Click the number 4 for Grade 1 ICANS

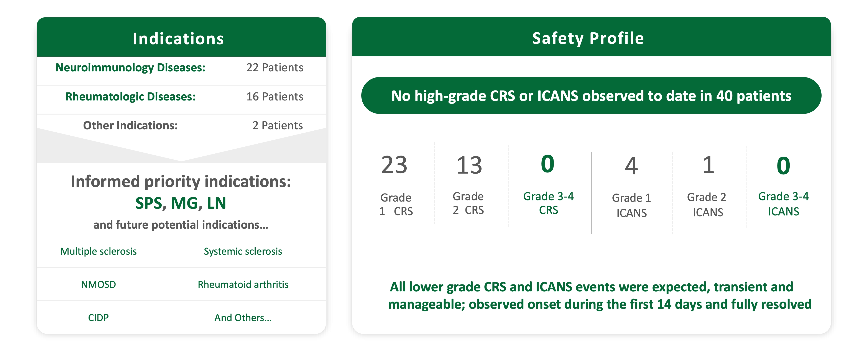point(631,166)
